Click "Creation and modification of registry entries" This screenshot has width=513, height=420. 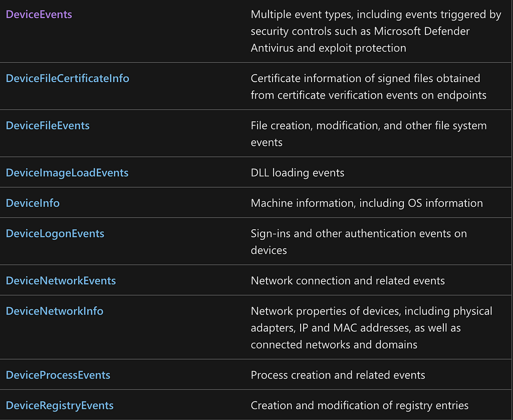360,405
